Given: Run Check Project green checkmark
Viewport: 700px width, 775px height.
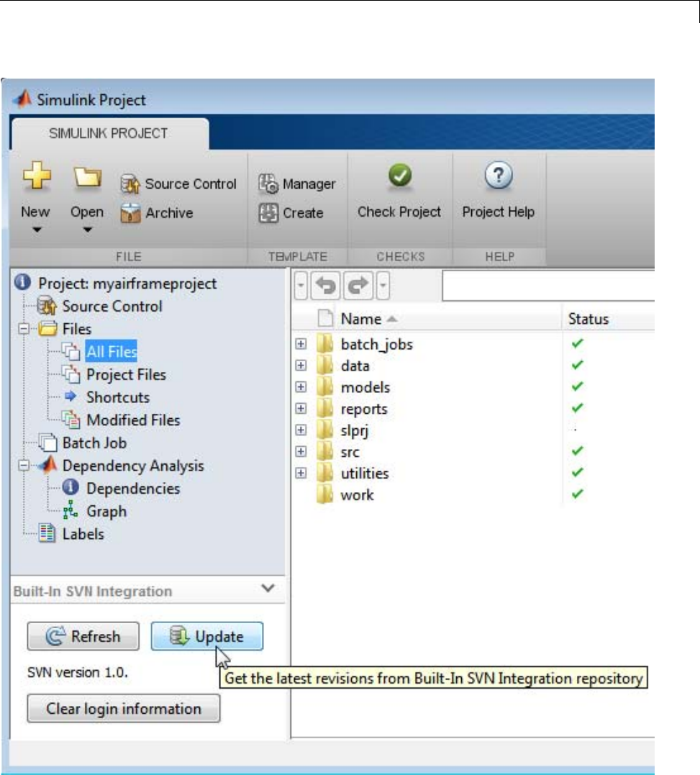Looking at the screenshot, I should click(400, 176).
